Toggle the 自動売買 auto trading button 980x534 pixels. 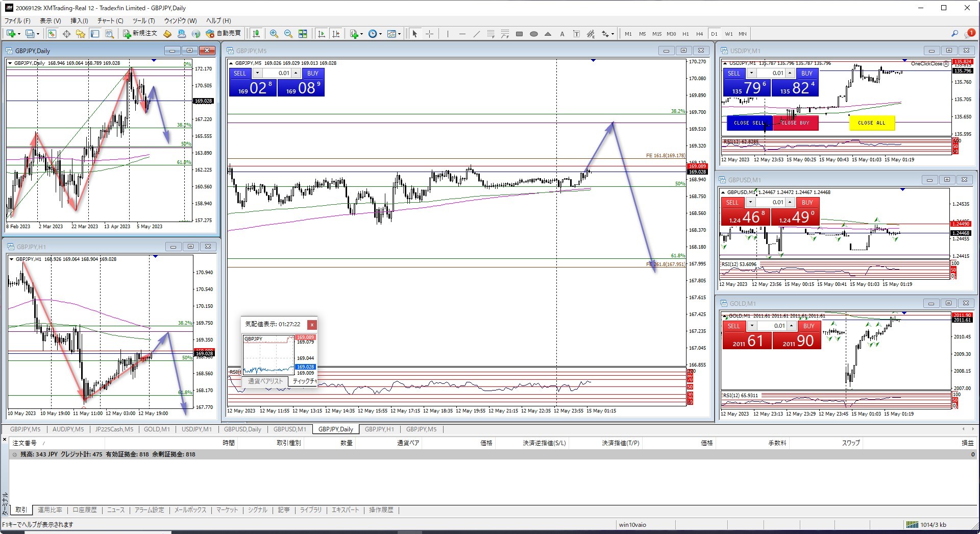tap(224, 34)
